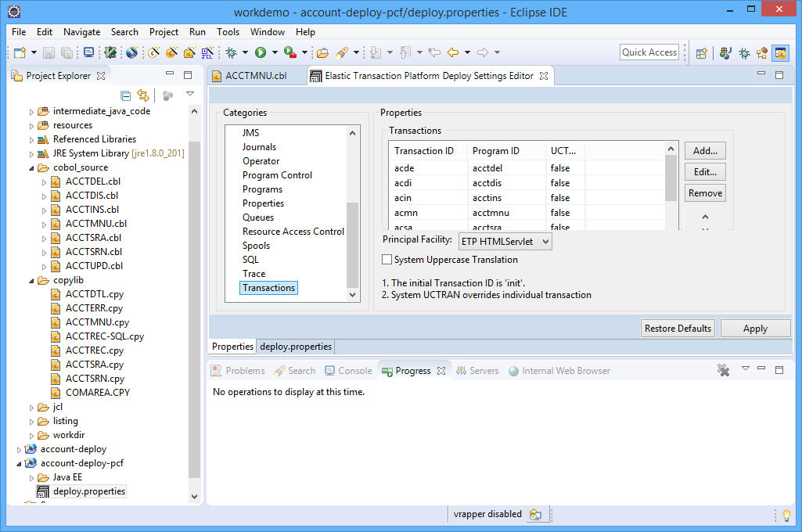802x532 pixels.
Task: Select ACCTUPD.cbl in Project Explorer
Action: coord(94,266)
